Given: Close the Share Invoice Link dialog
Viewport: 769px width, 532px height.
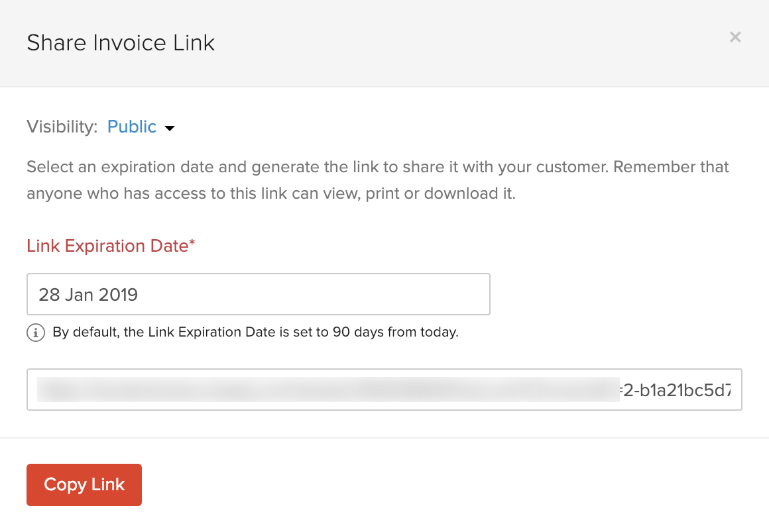Looking at the screenshot, I should tap(735, 38).
